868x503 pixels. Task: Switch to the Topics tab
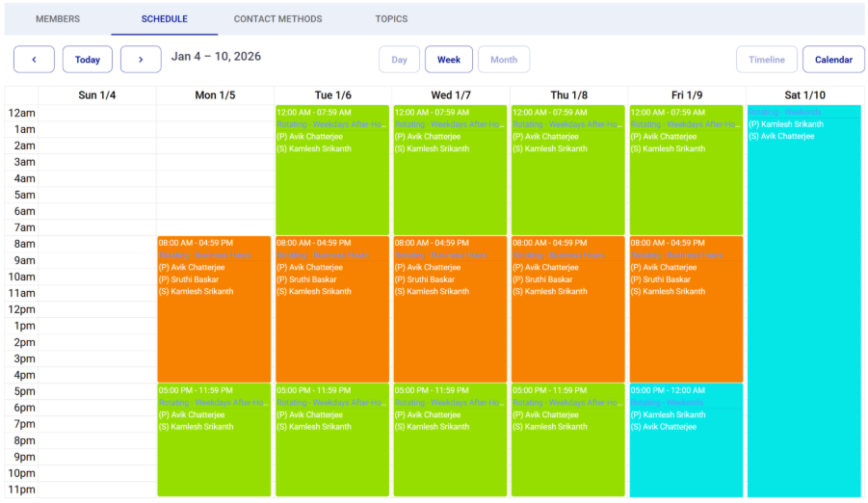(x=391, y=19)
